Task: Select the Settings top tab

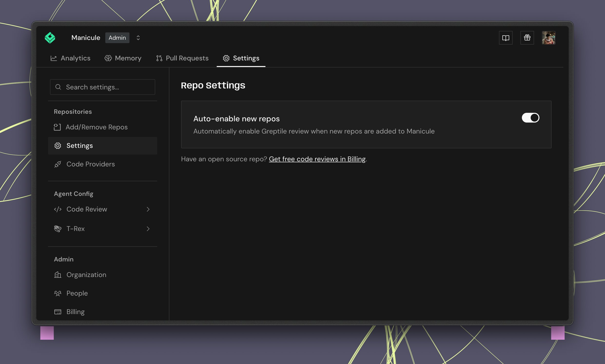Action: (x=241, y=58)
